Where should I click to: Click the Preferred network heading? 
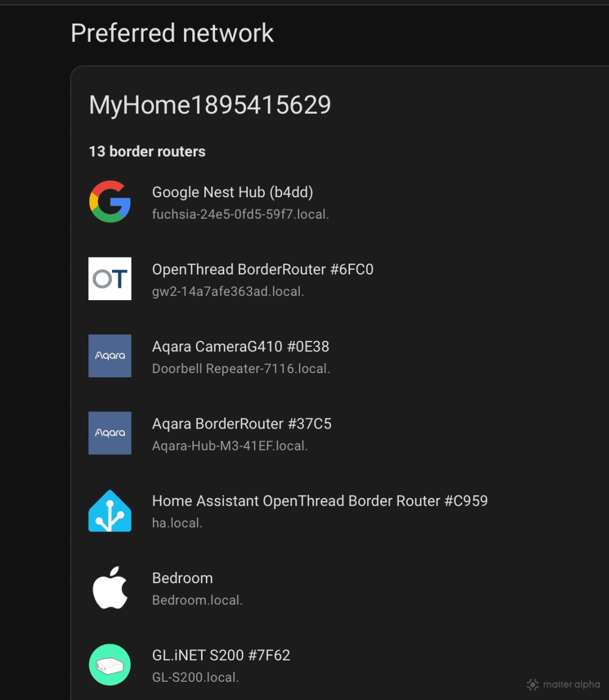[172, 33]
